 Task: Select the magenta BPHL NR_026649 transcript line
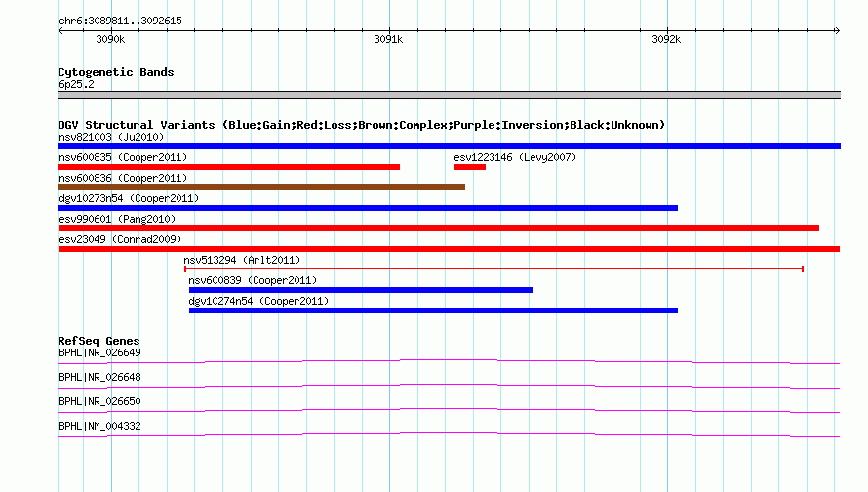coord(449,362)
